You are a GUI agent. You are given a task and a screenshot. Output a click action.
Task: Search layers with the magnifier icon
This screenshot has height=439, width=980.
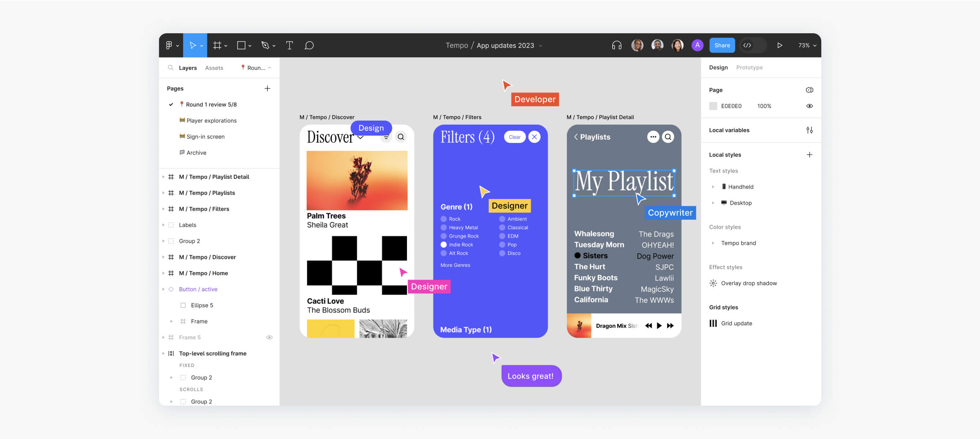[x=170, y=68]
